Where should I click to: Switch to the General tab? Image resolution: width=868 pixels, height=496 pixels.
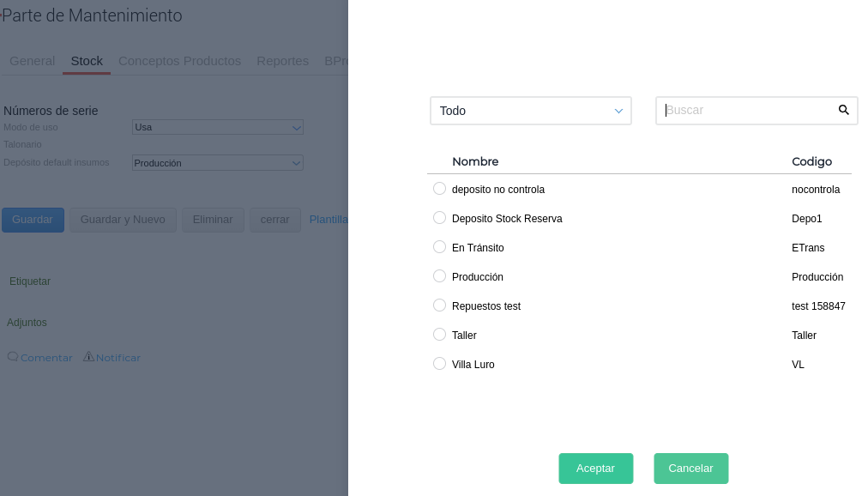click(32, 61)
